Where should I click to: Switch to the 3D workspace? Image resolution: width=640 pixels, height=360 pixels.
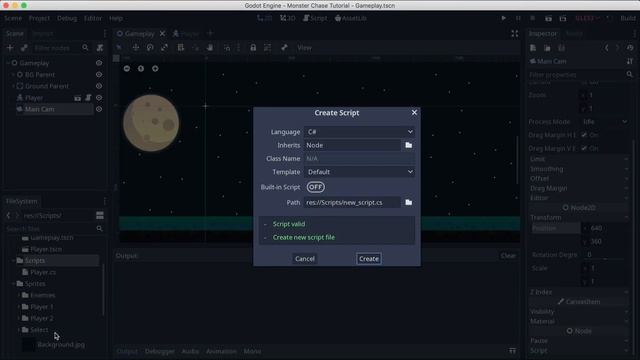(x=288, y=18)
